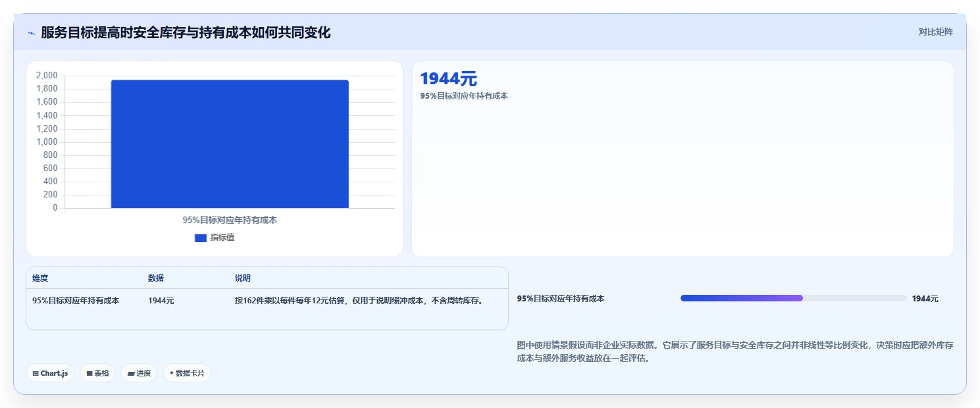
Task: Click the title 服务目标提高时安全库存与持有成本如何共同变化
Action: coord(186,32)
